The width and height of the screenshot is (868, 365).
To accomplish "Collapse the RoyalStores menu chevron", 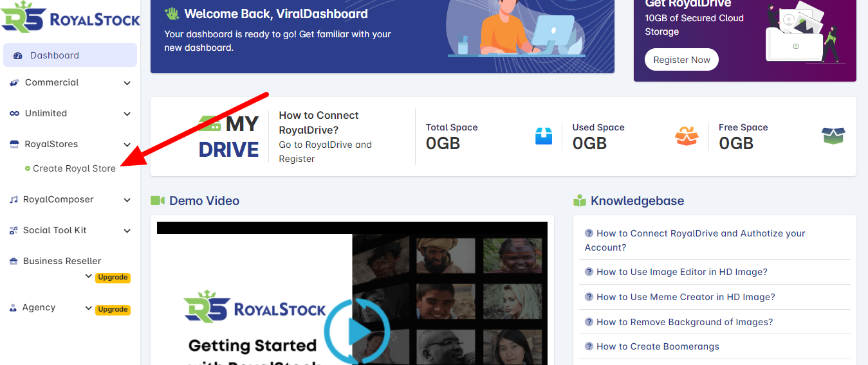I will click(x=127, y=145).
